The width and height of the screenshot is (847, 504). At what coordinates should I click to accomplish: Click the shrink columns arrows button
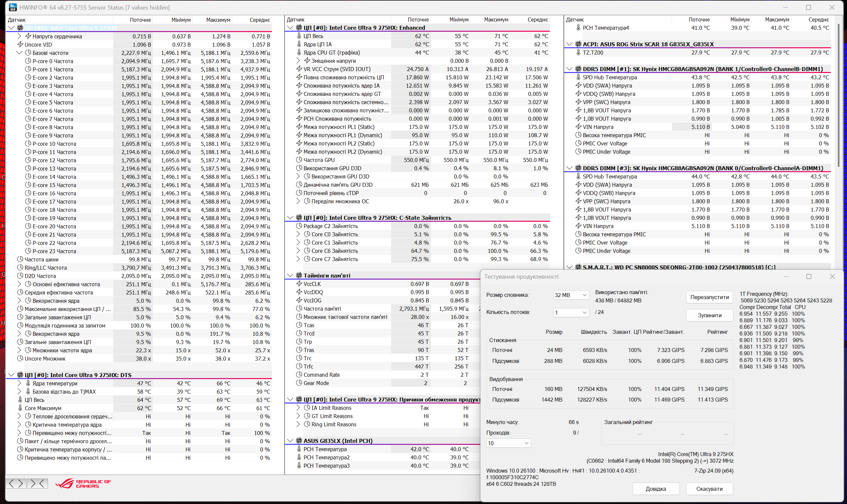(x=37, y=483)
